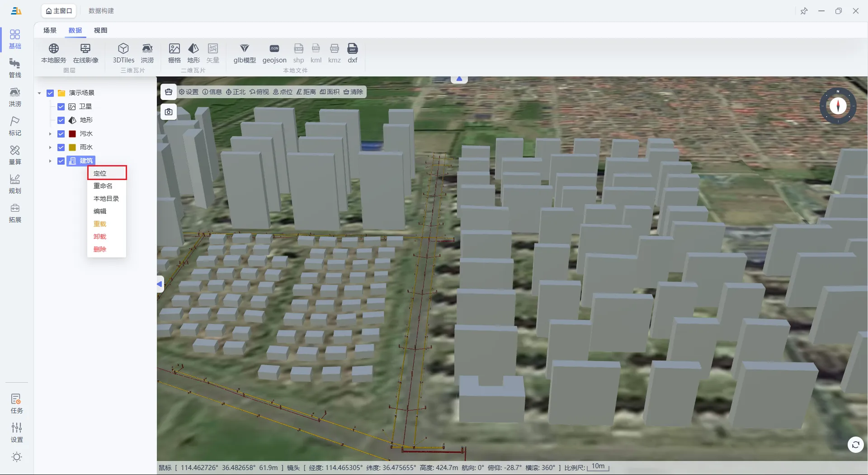Screen dimensions: 868x475
Task: Uncheck the 演示场景 root checkbox
Action: [x=50, y=93]
